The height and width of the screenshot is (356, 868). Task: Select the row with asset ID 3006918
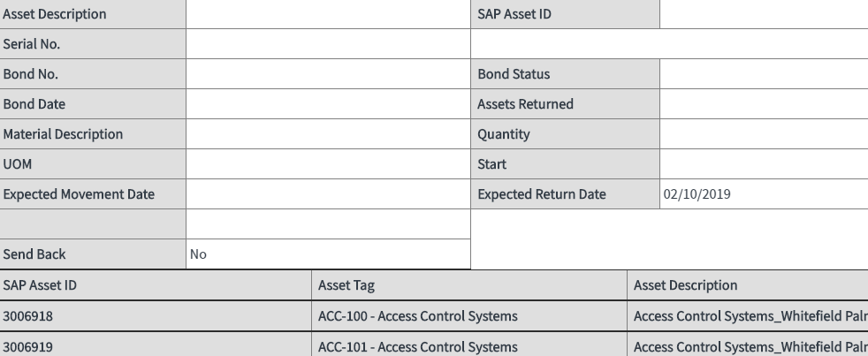click(x=434, y=316)
